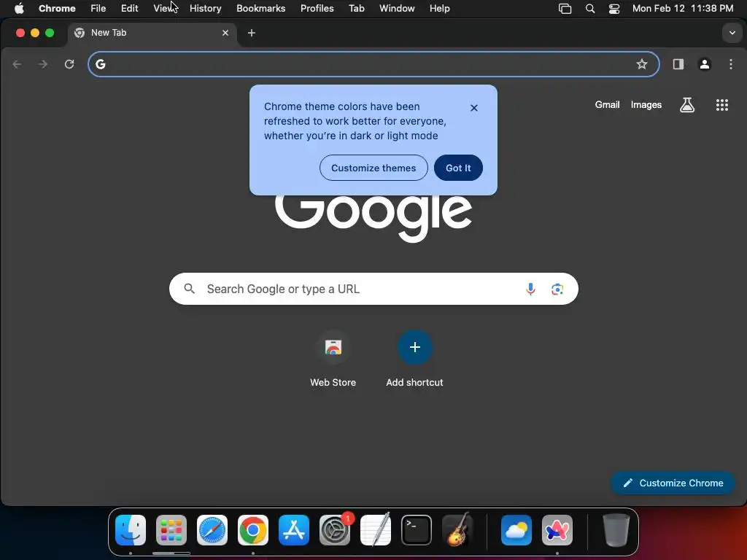
Task: Expand the tab search chevron
Action: 732,33
